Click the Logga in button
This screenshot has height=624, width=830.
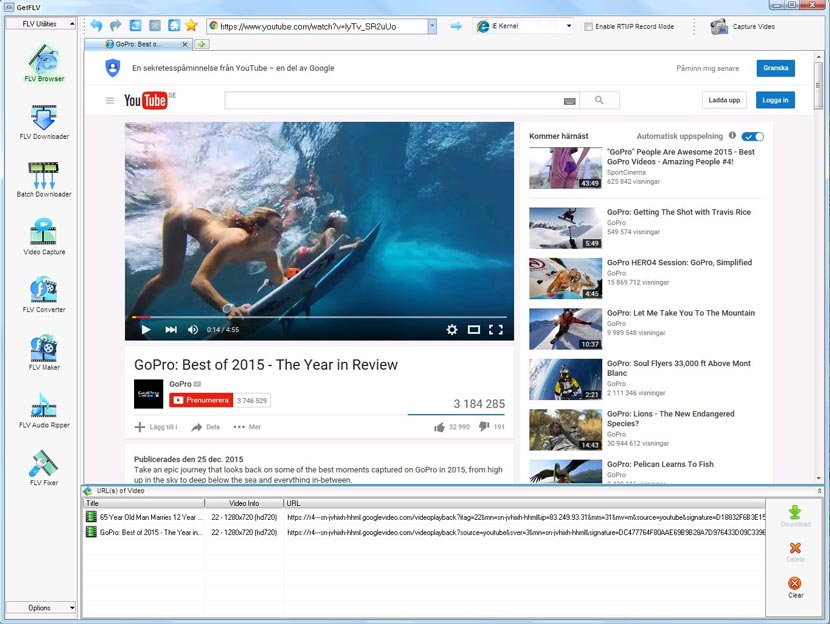click(775, 100)
